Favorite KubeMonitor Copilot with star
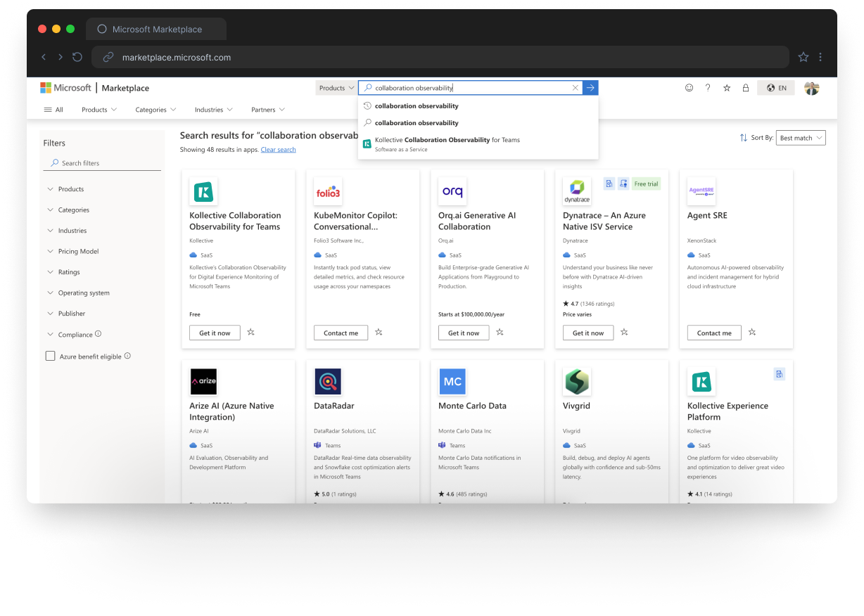Image resolution: width=864 pixels, height=616 pixels. [x=379, y=332]
